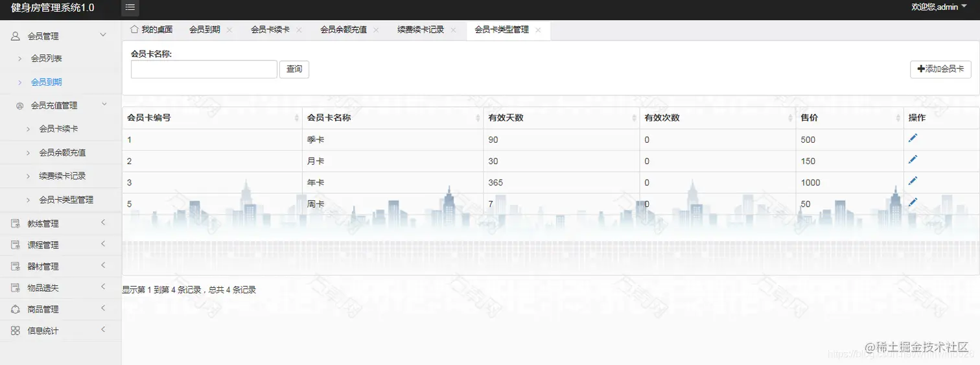The image size is (980, 365).
Task: Close the 会员余额充值 tab
Action: [x=376, y=30]
